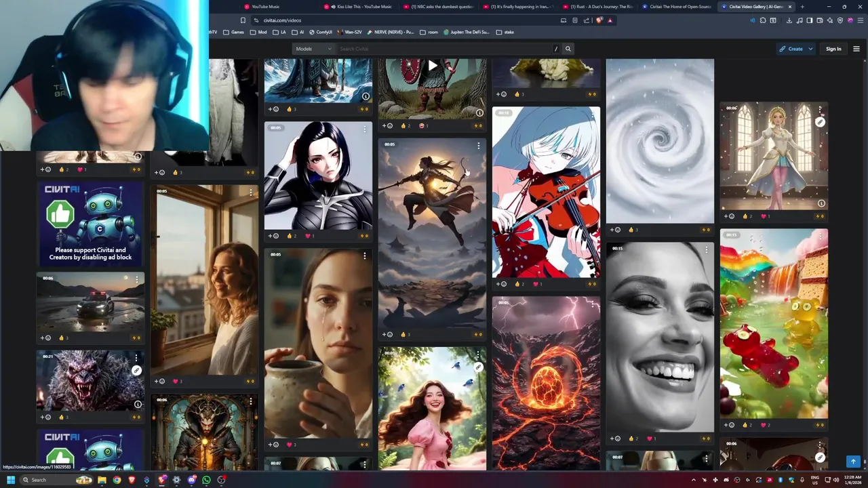Open three-dot menu on crying woman video
This screenshot has width=868, height=488.
pos(364,256)
